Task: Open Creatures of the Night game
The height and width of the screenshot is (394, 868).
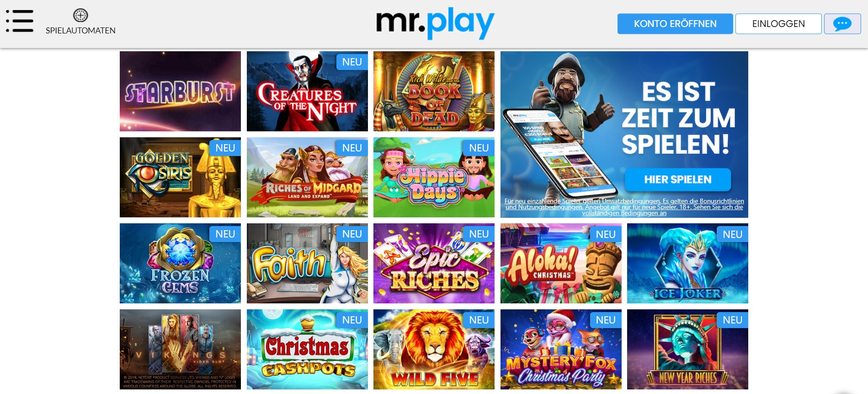Action: [x=307, y=91]
